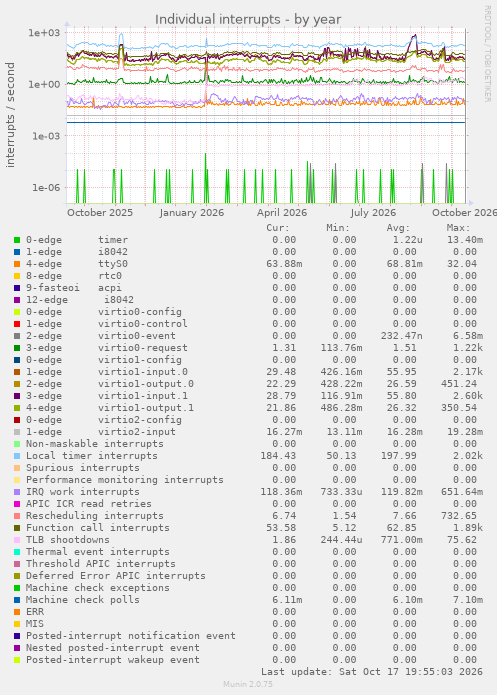Screen dimensions: 497x695
Task: Click the July 2026 x-axis label
Action: tap(373, 213)
